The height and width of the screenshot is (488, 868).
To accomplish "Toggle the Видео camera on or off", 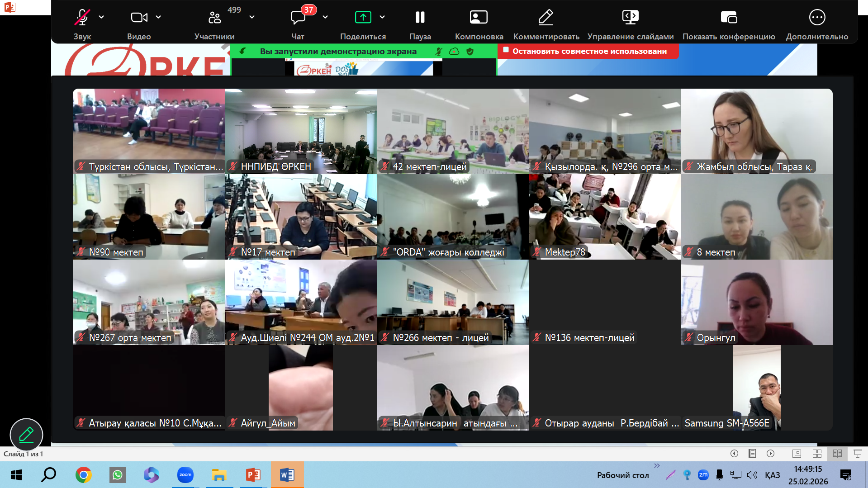I will 139,18.
